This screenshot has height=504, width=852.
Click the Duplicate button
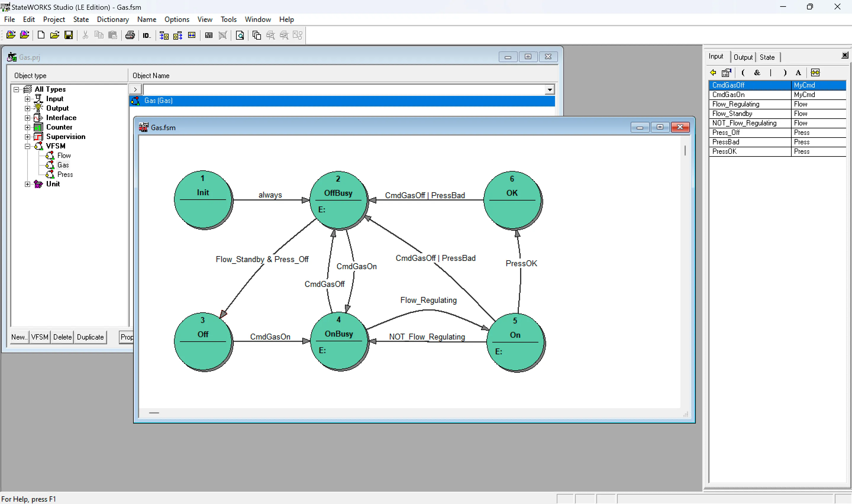click(90, 337)
